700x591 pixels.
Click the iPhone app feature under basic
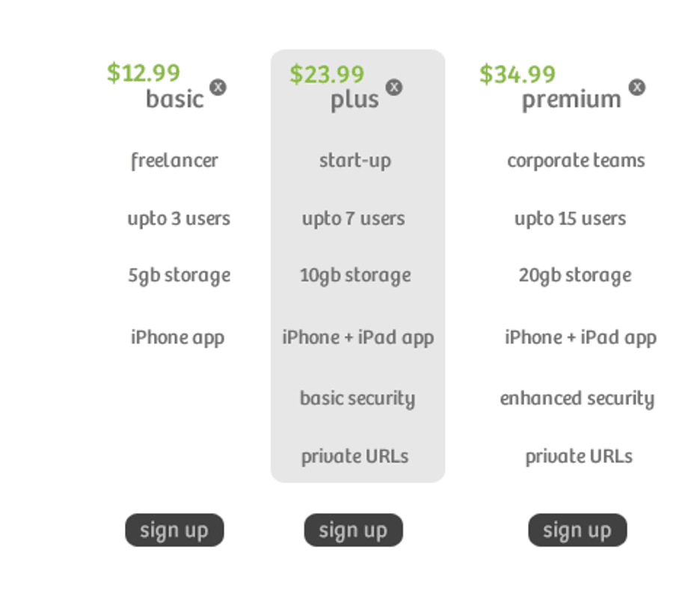click(x=176, y=337)
